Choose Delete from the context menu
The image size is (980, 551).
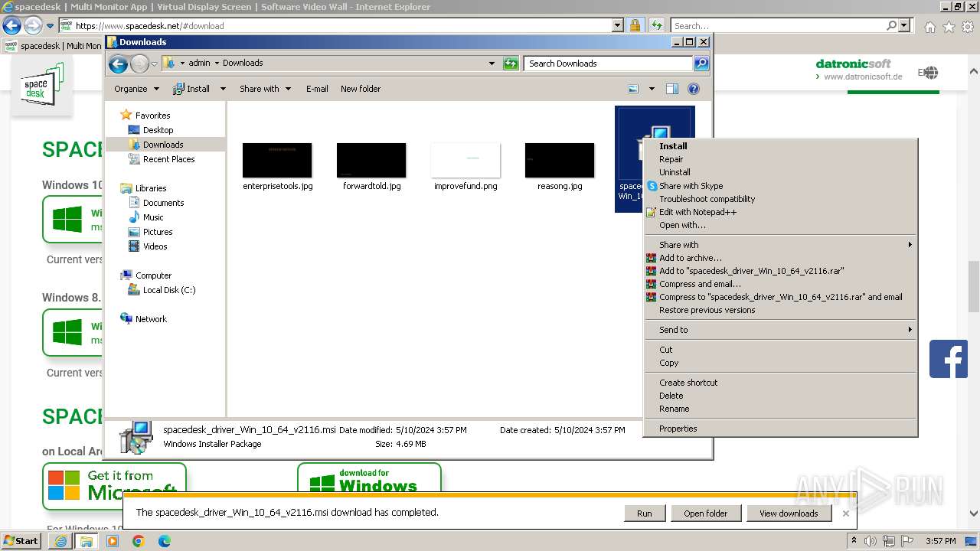(x=780, y=396)
